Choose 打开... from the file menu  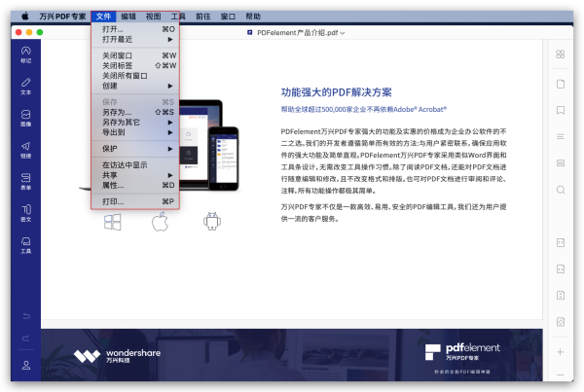click(135, 29)
